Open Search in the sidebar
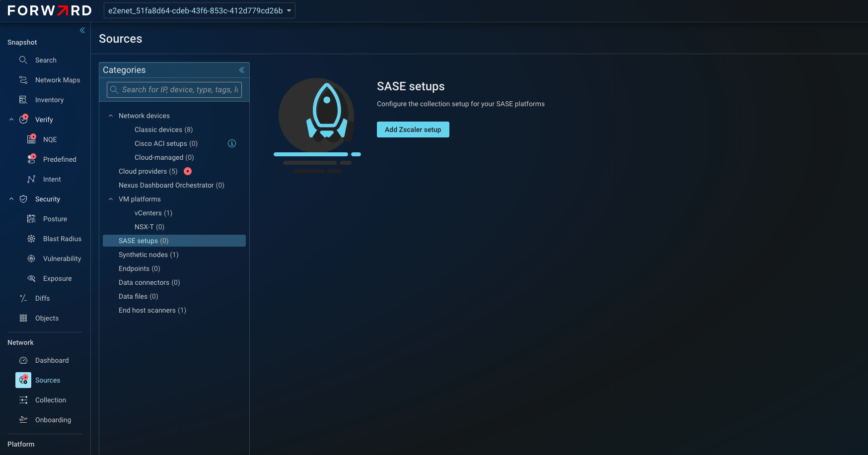Screen dimensions: 868x455 (46, 60)
